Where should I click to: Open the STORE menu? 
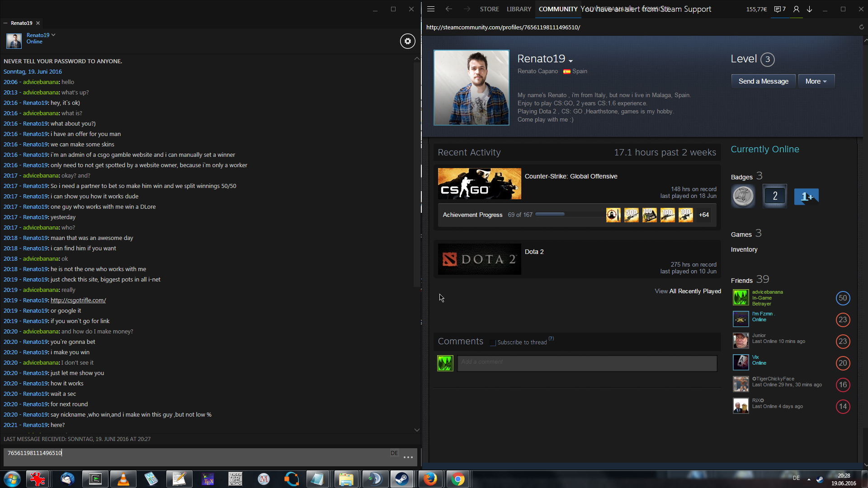(489, 9)
